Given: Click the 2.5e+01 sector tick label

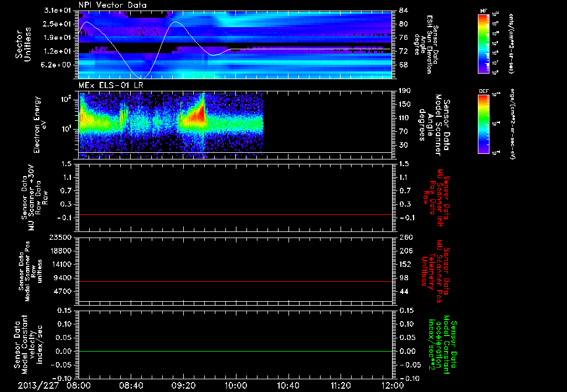Looking at the screenshot, I should point(57,24).
